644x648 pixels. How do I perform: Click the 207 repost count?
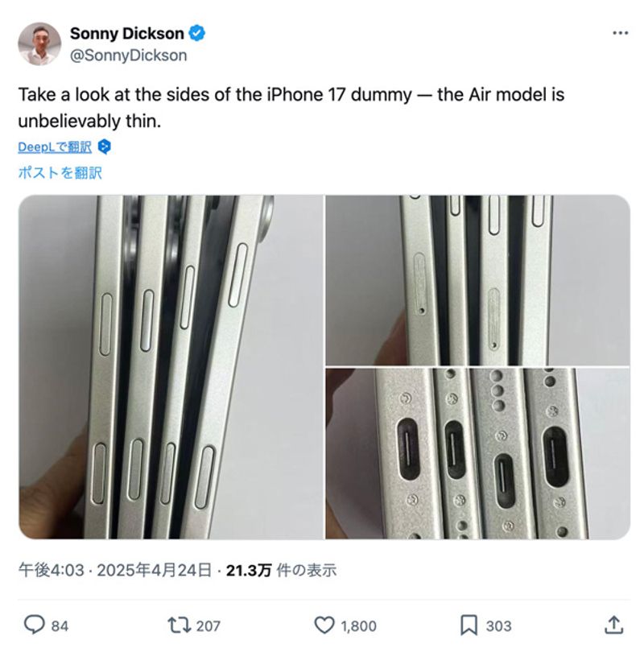click(x=208, y=625)
